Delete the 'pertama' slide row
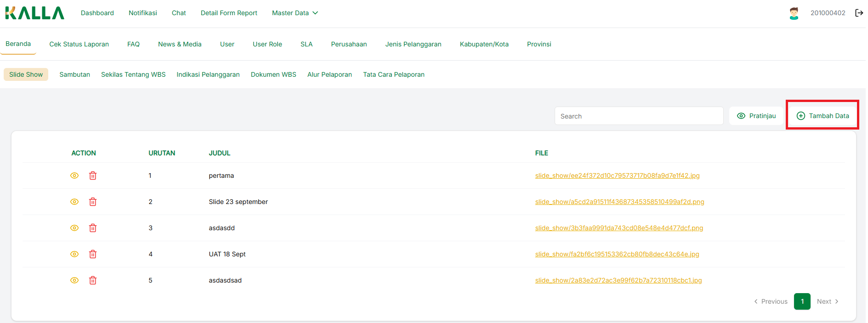 93,176
